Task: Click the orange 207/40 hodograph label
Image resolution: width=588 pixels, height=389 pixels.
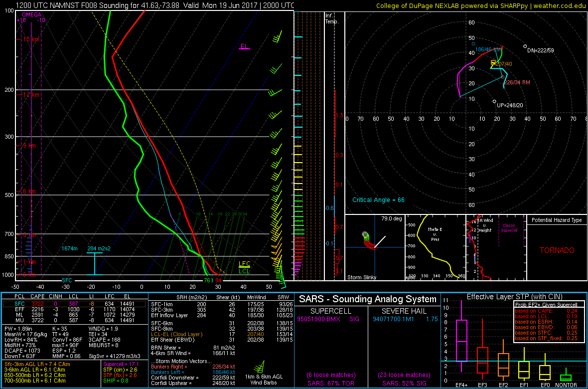Action: (504, 64)
